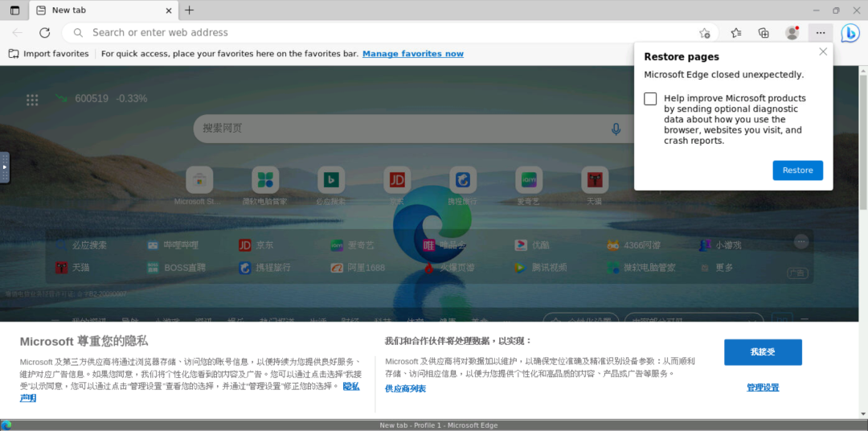
Task: Close the New tab tab
Action: coord(170,10)
